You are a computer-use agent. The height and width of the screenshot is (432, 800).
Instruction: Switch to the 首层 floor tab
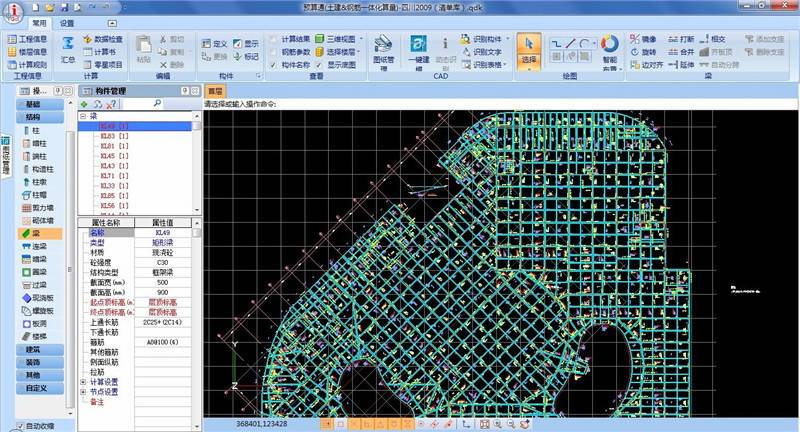tap(215, 90)
